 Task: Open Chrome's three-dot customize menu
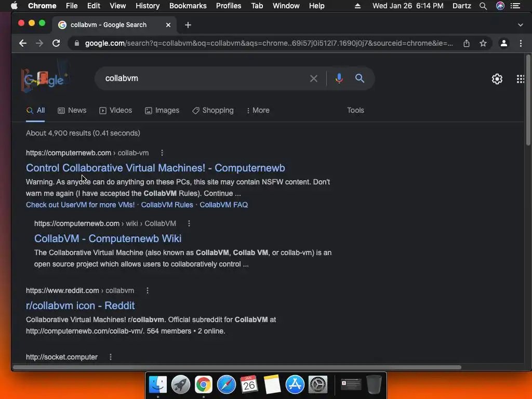pos(521,43)
